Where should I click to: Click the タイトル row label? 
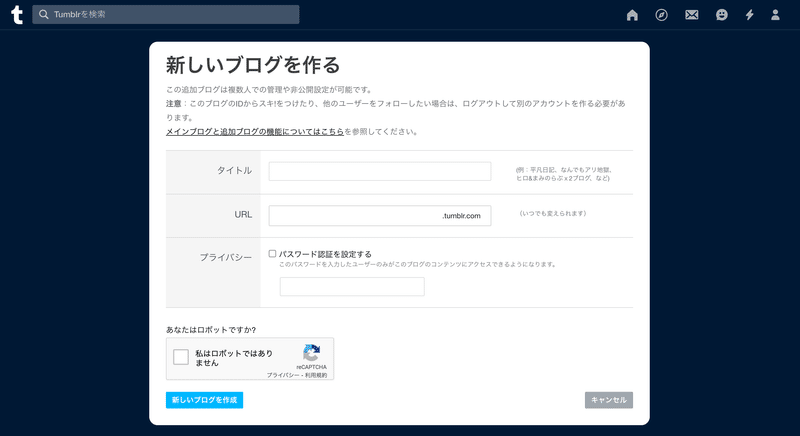click(x=234, y=170)
